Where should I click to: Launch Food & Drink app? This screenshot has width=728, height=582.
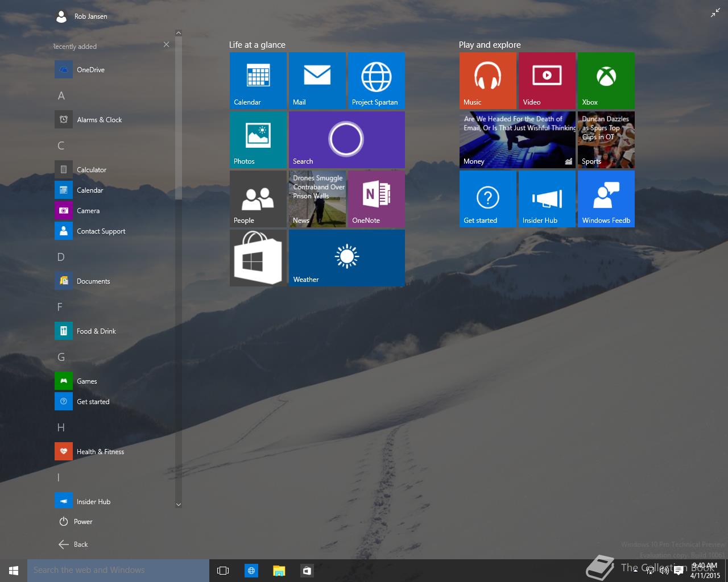tap(113, 331)
